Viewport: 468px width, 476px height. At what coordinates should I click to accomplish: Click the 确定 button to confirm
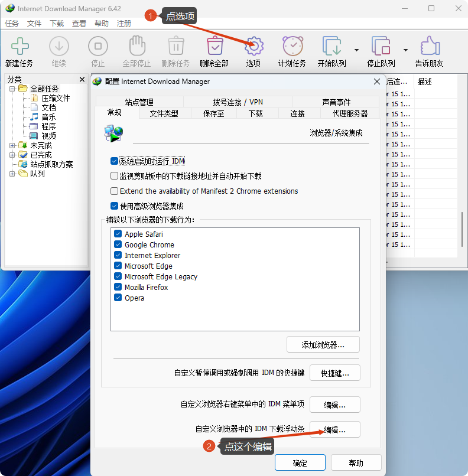[x=300, y=462]
